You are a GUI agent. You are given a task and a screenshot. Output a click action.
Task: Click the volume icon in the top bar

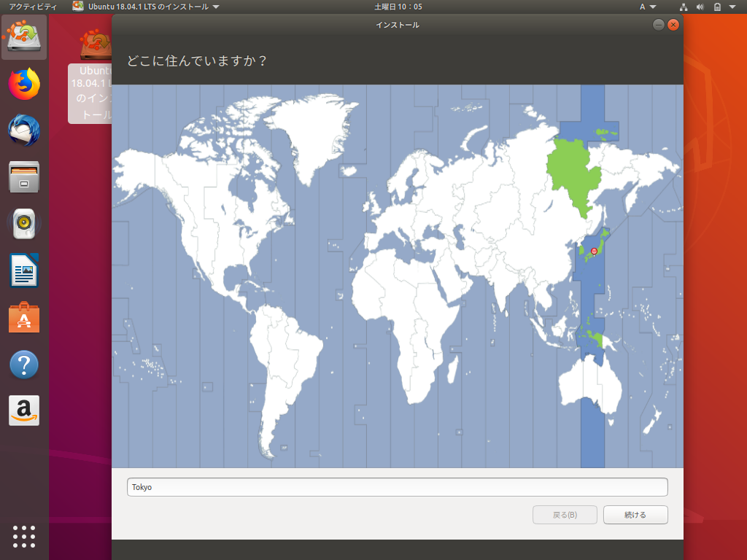point(700,7)
